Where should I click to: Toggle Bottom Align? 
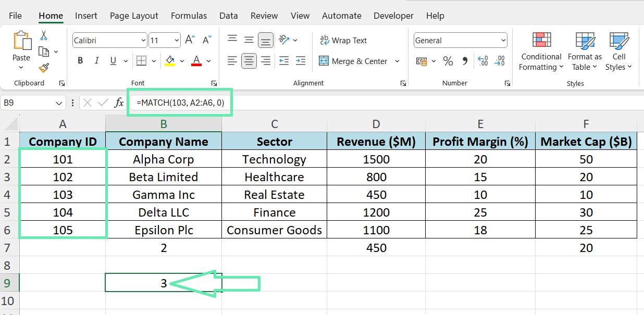click(x=266, y=40)
